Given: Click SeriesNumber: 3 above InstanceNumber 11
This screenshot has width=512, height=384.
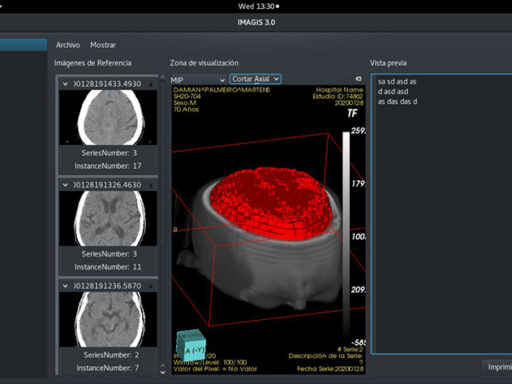Looking at the screenshot, I should tap(109, 254).
